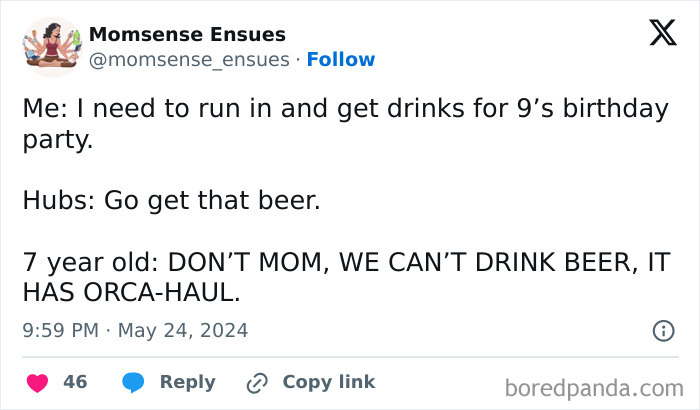Like the tweet with the heart icon
Image resolution: width=700 pixels, height=410 pixels.
pos(38,382)
